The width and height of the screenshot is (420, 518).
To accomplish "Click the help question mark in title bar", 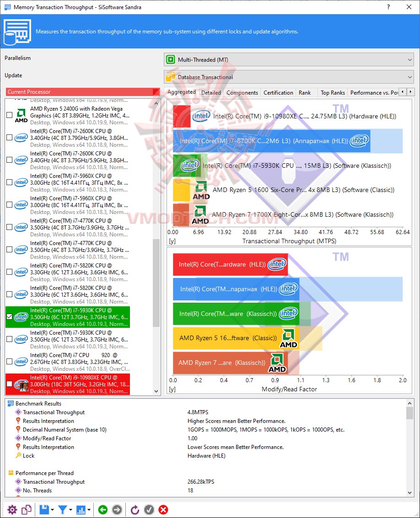I will (x=388, y=7).
